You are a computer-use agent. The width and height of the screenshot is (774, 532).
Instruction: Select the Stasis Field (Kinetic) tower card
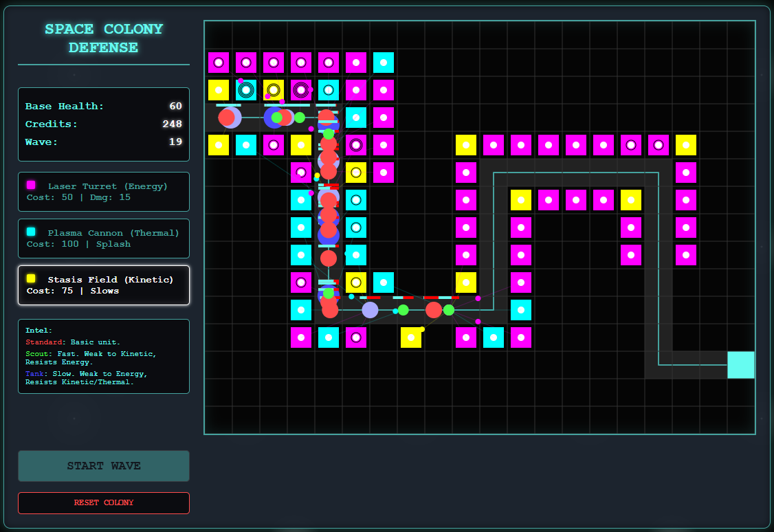(104, 285)
